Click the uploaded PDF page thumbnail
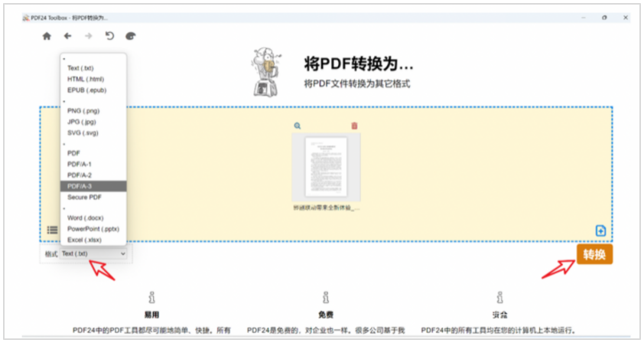Screen dimensions: 644x343 pos(326,167)
